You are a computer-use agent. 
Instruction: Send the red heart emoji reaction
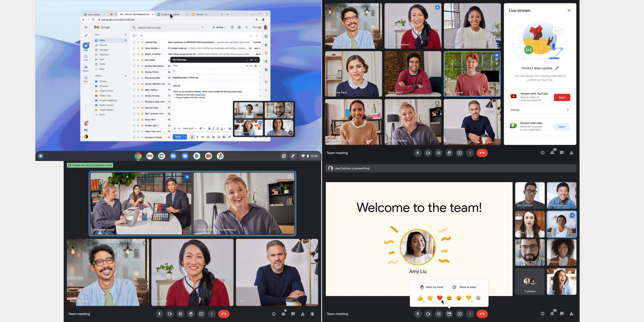(439, 298)
